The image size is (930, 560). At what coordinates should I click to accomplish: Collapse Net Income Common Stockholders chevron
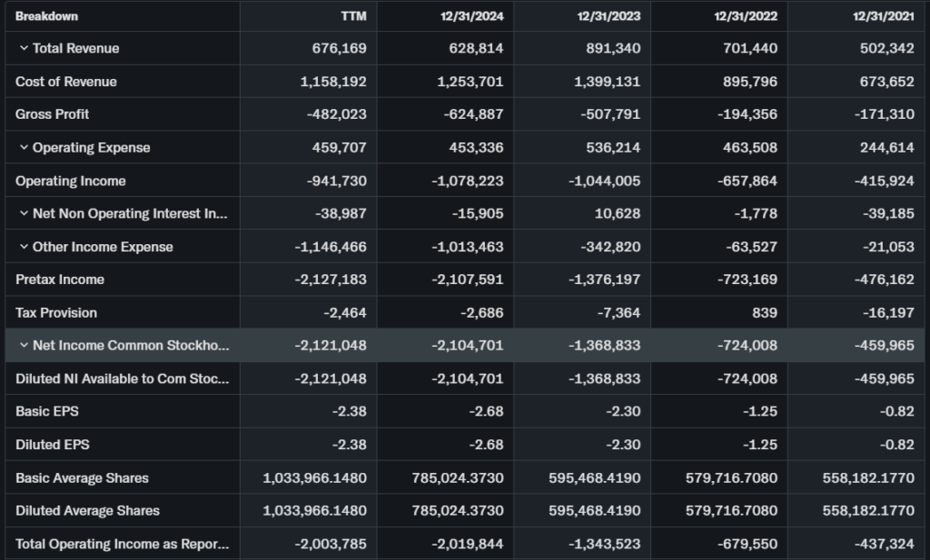(24, 345)
